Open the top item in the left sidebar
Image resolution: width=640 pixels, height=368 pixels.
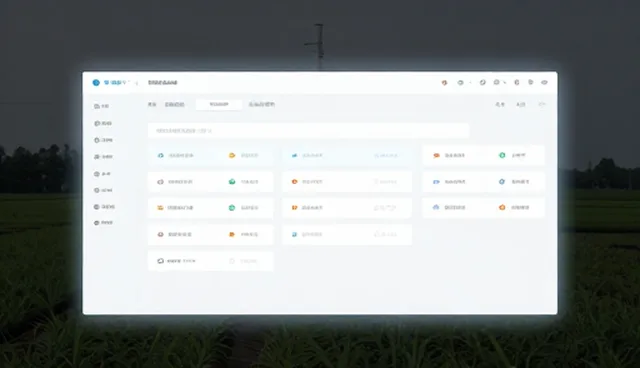(102, 106)
